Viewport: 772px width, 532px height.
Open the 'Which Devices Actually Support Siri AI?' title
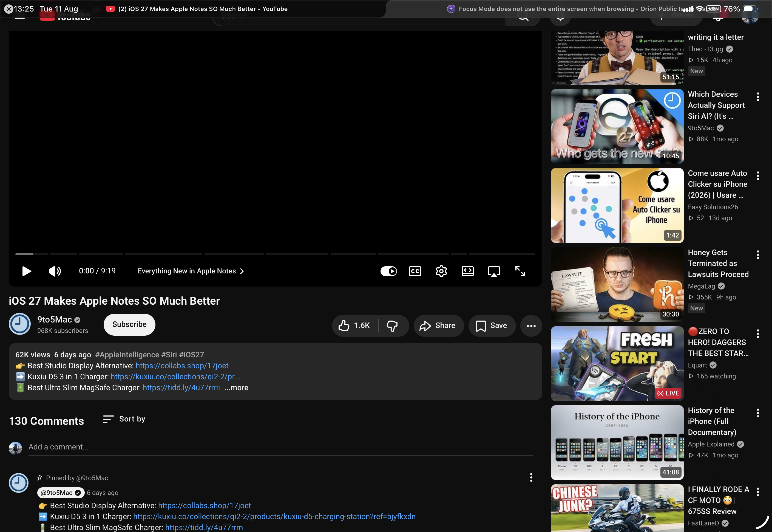716,105
